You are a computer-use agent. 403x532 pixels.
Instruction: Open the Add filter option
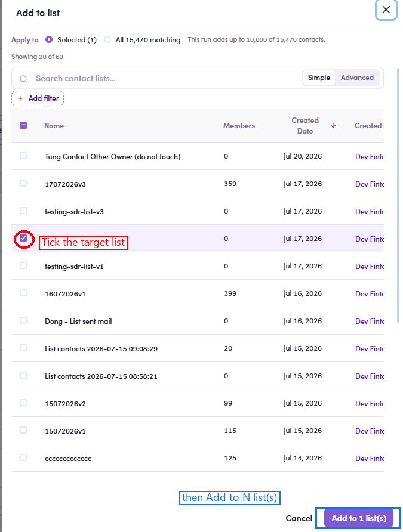pyautogui.click(x=38, y=98)
